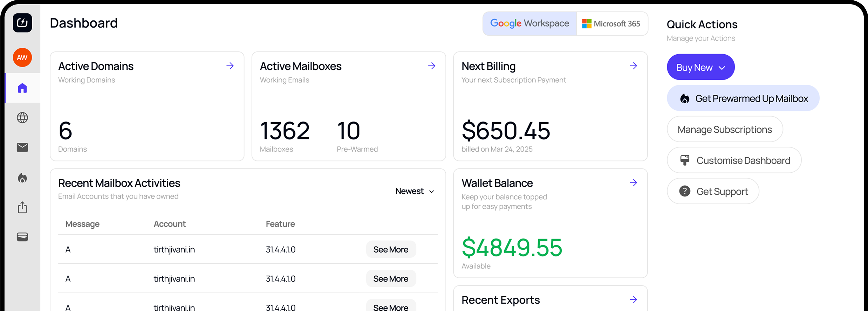Viewport: 868px width, 311px height.
Task: Open the home icon in sidebar
Action: (22, 88)
